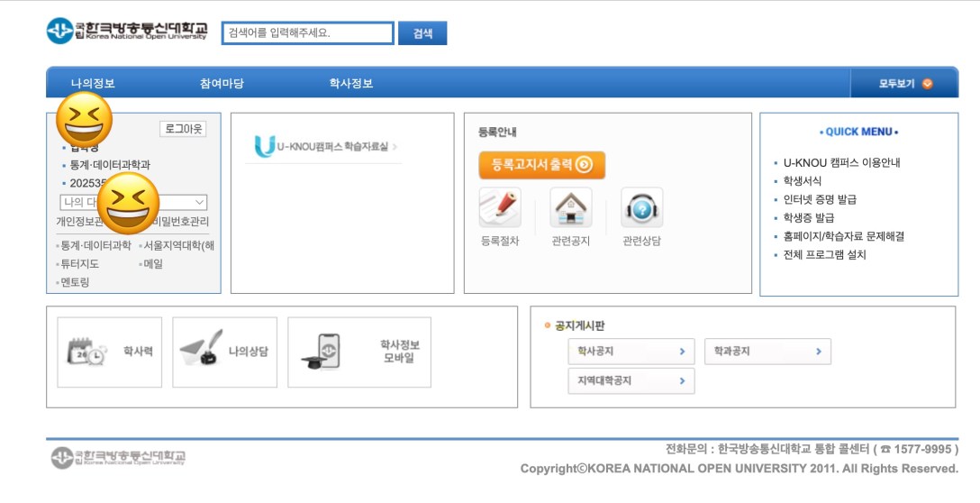Open the 학사력 calendar icon
The image size is (980, 503).
coord(86,352)
